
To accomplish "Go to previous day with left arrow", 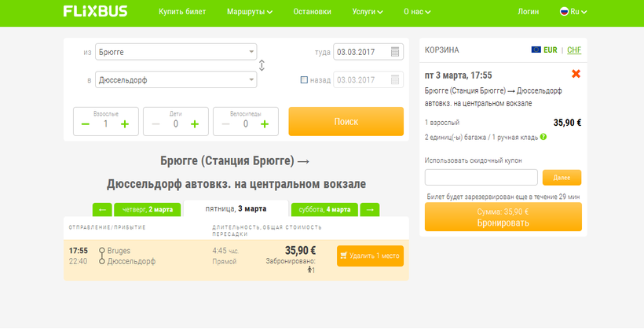I will [102, 209].
